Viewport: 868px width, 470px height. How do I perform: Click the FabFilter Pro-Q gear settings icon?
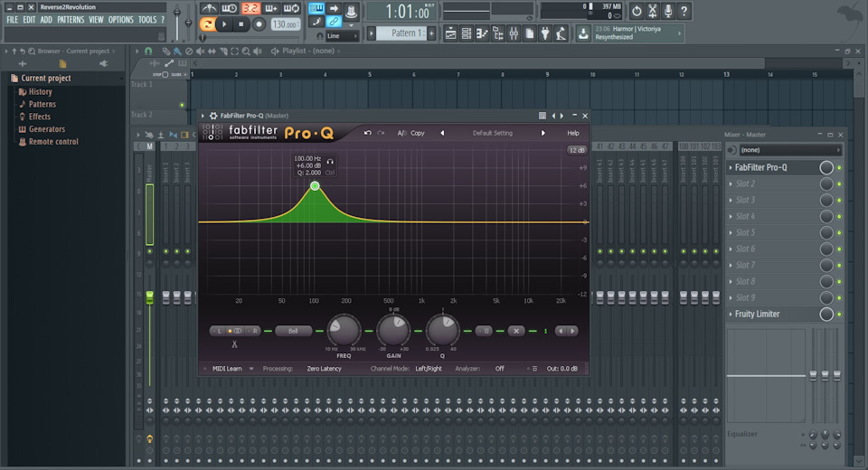[213, 116]
